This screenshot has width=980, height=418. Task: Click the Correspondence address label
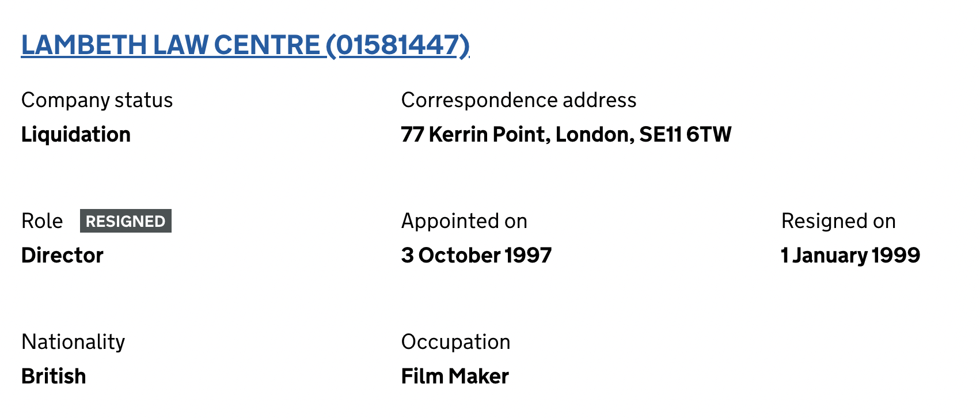[519, 100]
